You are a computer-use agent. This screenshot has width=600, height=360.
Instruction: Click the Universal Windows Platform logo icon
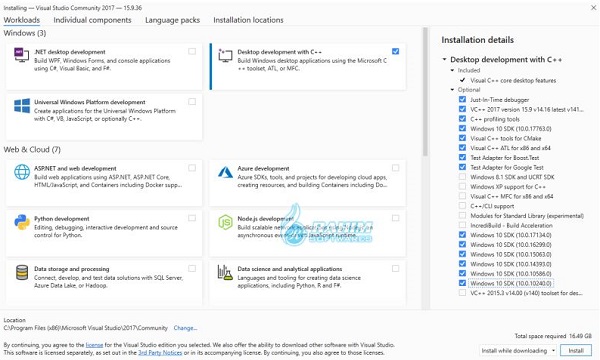(22, 106)
